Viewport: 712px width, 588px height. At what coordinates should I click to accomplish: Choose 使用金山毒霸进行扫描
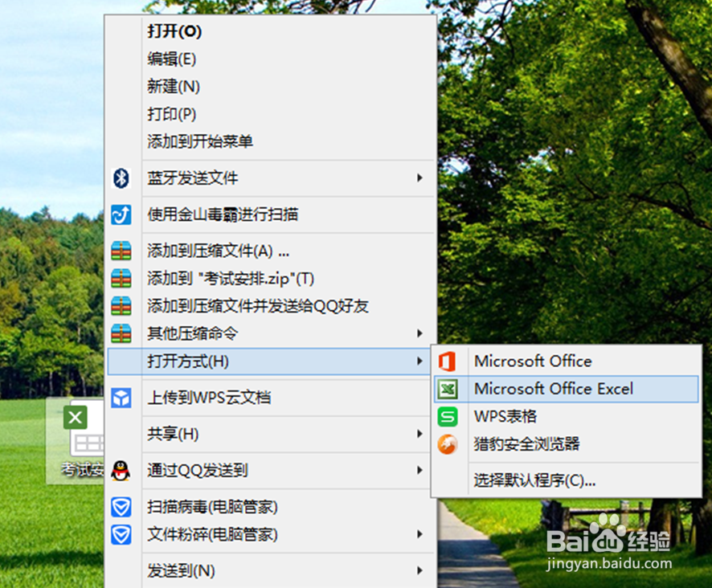(x=270, y=214)
